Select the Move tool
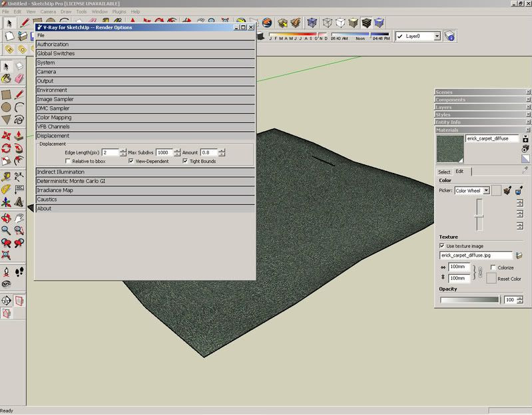This screenshot has height=415, width=532. click(x=6, y=136)
